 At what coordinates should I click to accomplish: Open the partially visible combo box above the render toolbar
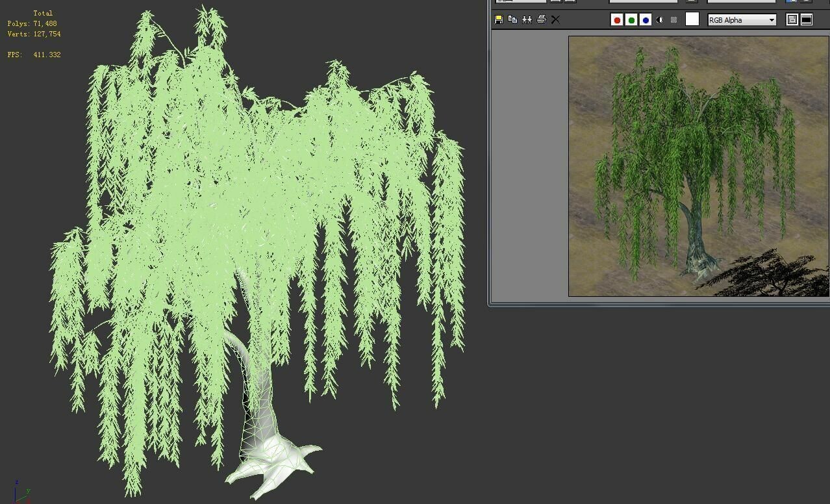pos(520,1)
